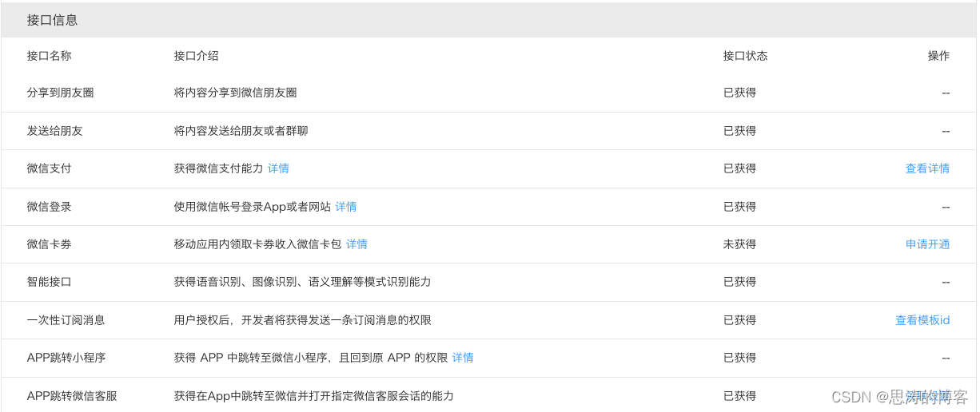Click 已获得 status of 智能接口

(739, 282)
